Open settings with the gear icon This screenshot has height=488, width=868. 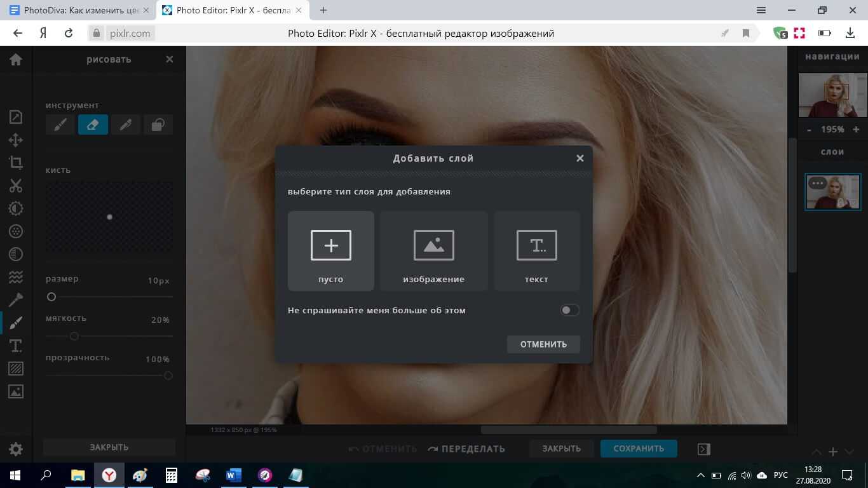pos(16,449)
